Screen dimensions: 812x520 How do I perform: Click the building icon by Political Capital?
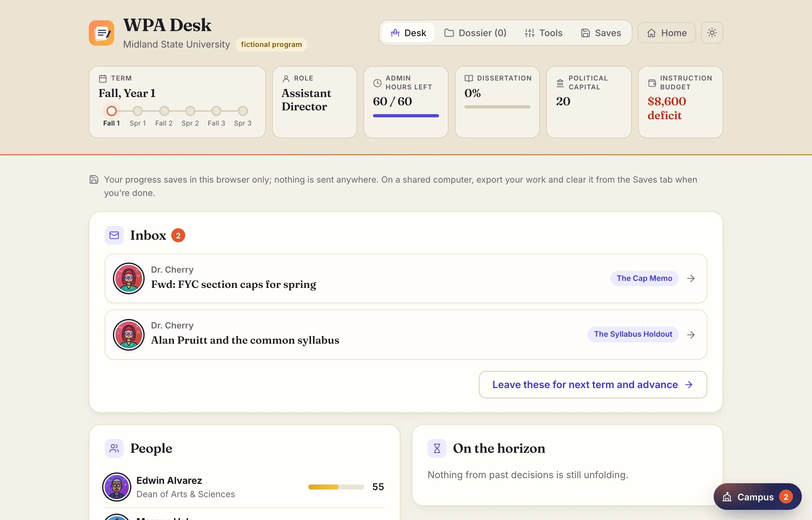tap(560, 83)
